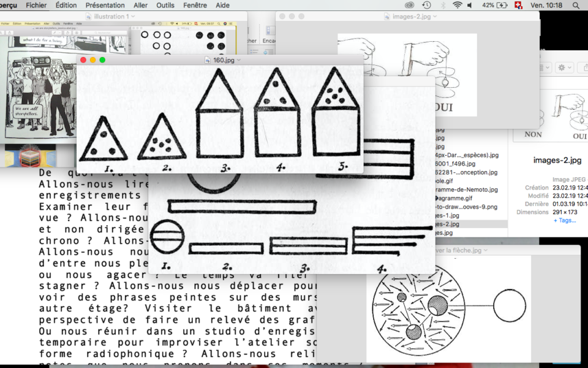Open Finder's gear action menu

(x=563, y=67)
